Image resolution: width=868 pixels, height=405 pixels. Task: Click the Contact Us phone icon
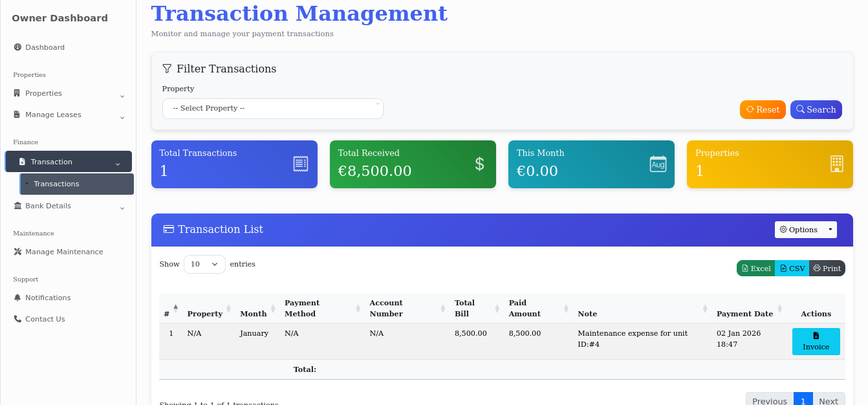click(16, 319)
